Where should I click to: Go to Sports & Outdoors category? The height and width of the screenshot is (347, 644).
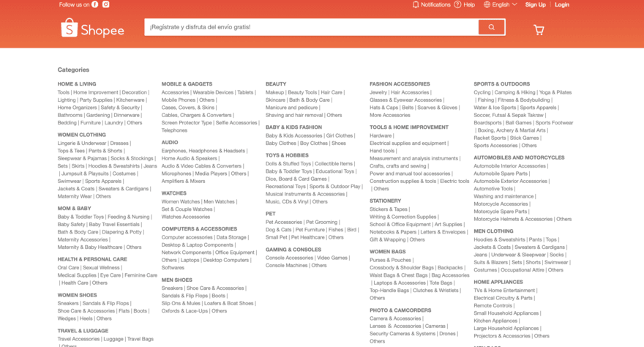[x=501, y=84]
